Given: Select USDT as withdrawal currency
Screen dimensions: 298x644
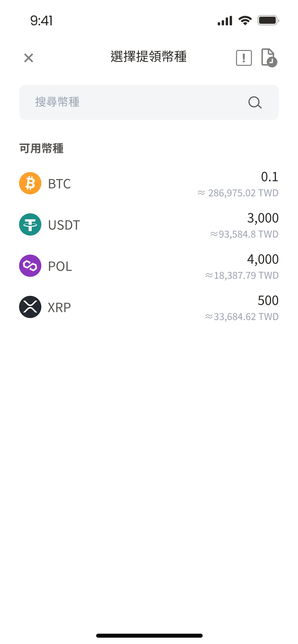Looking at the screenshot, I should tap(64, 225).
